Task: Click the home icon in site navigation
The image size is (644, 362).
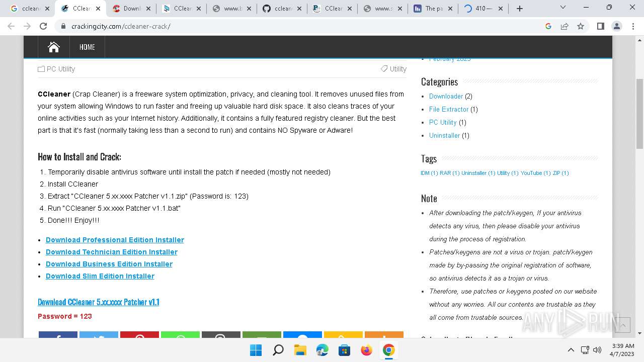Action: (x=54, y=47)
